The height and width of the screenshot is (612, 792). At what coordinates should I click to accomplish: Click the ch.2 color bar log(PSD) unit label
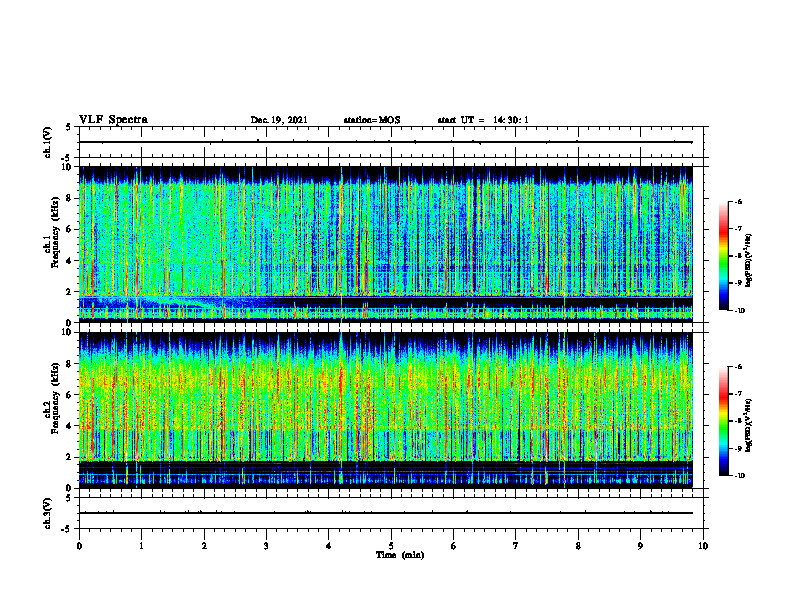[749, 425]
